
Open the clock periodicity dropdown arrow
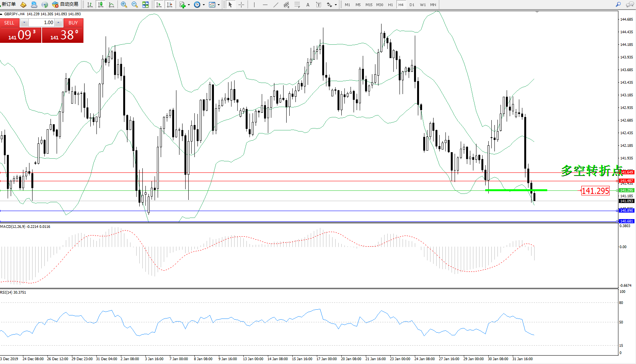[204, 5]
